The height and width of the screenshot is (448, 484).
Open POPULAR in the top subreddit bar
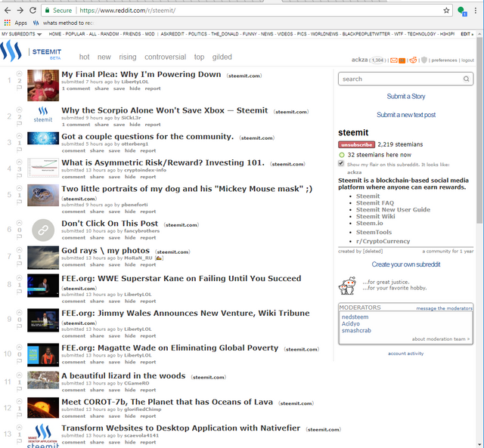click(75, 34)
